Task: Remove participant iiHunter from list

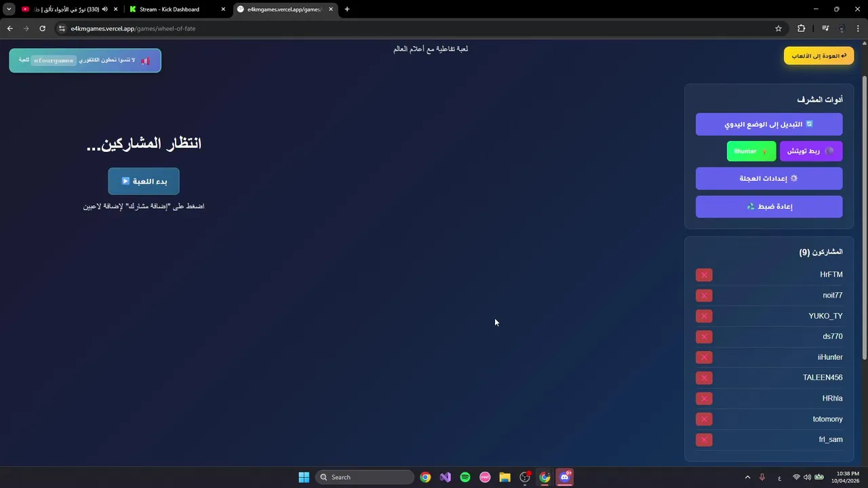Action: click(x=704, y=357)
